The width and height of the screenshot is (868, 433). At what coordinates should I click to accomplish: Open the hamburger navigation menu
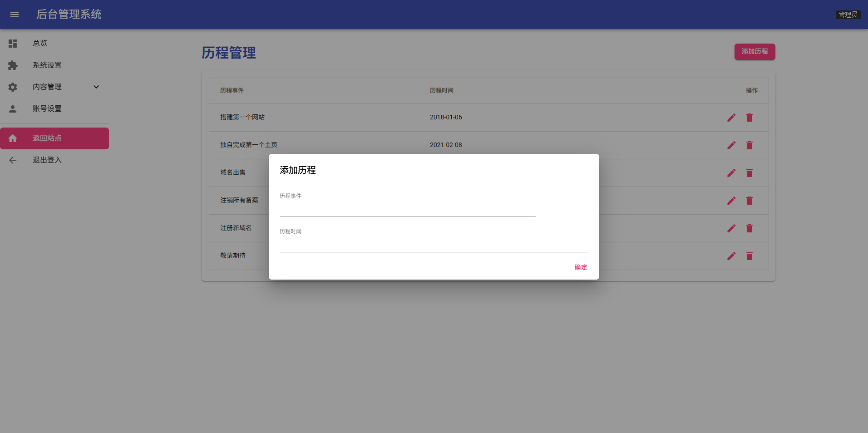[14, 15]
